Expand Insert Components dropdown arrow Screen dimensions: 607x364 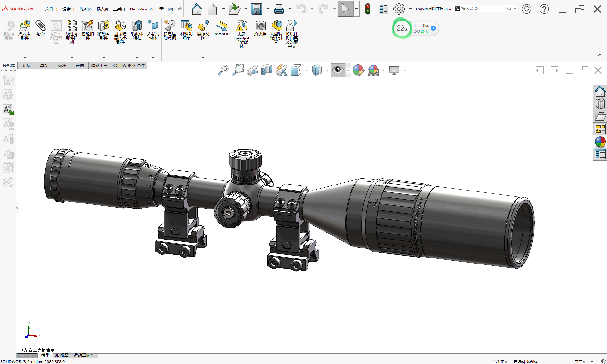pyautogui.click(x=25, y=57)
